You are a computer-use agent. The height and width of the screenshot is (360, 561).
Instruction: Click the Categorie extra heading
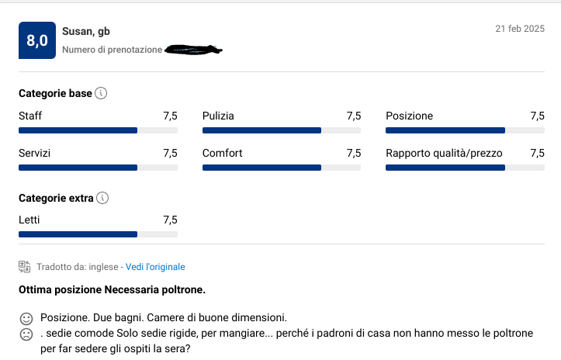pos(56,198)
